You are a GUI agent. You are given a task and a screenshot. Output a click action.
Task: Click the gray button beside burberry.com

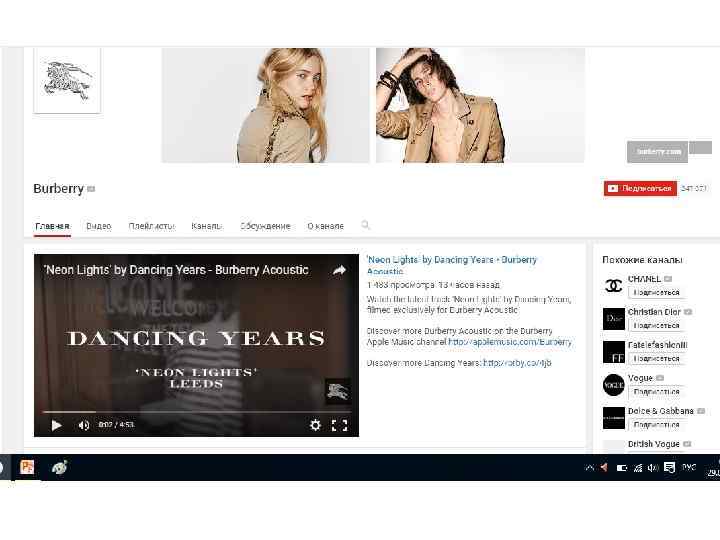701,147
